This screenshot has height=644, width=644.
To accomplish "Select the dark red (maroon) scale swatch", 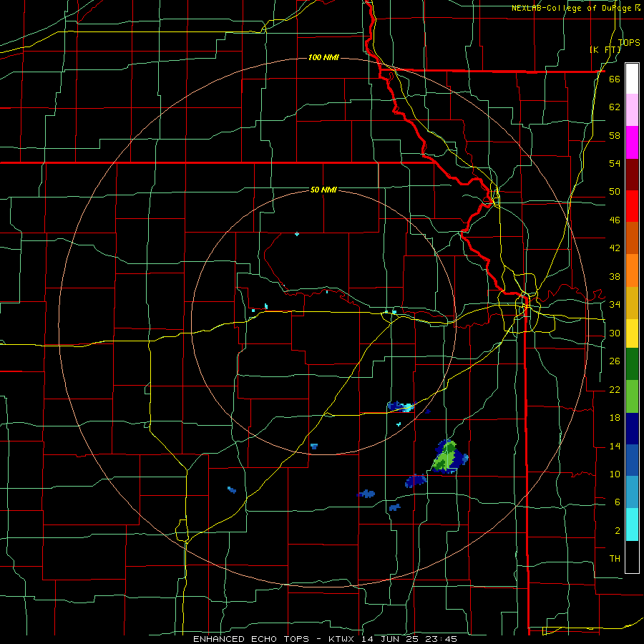I will 632,175.
